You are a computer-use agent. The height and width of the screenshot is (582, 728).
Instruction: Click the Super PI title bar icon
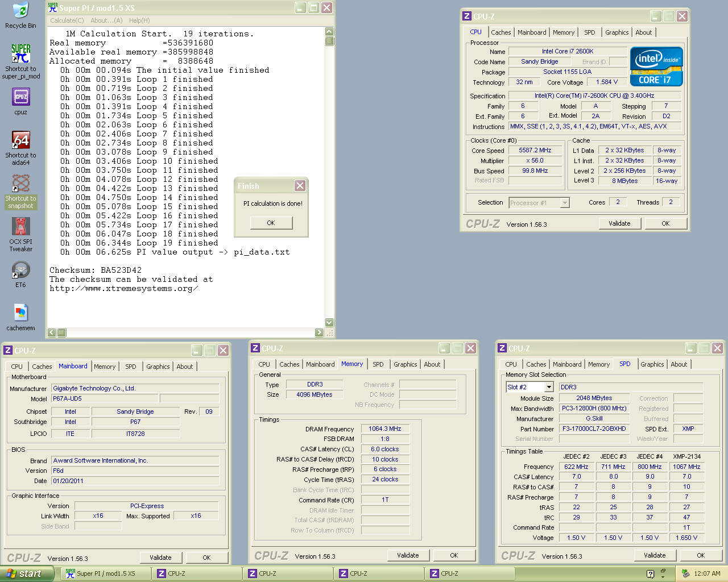(x=53, y=7)
